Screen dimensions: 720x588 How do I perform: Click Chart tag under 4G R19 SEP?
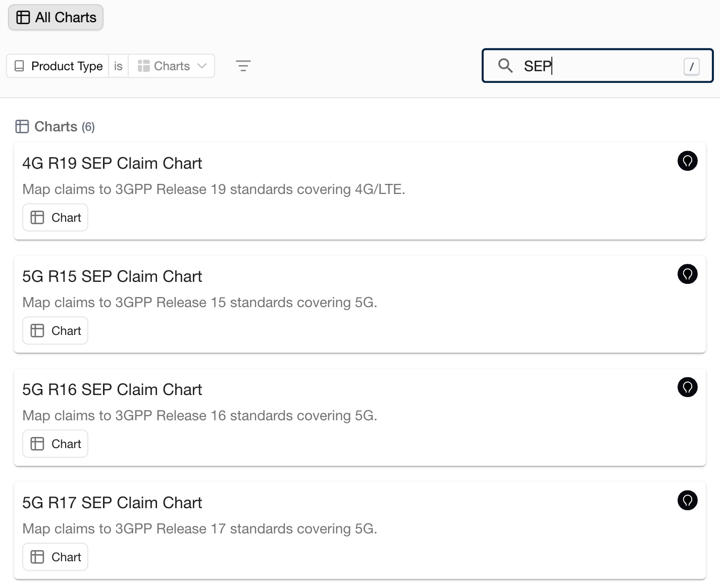click(56, 218)
